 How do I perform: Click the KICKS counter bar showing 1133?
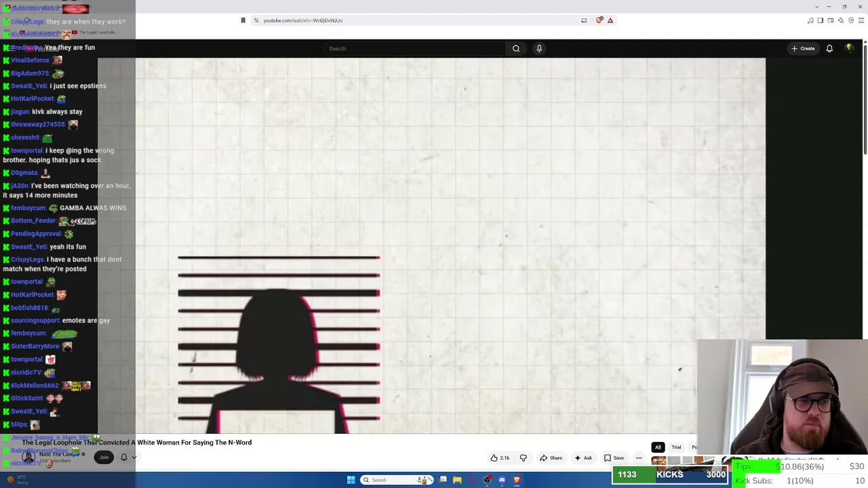pos(670,474)
